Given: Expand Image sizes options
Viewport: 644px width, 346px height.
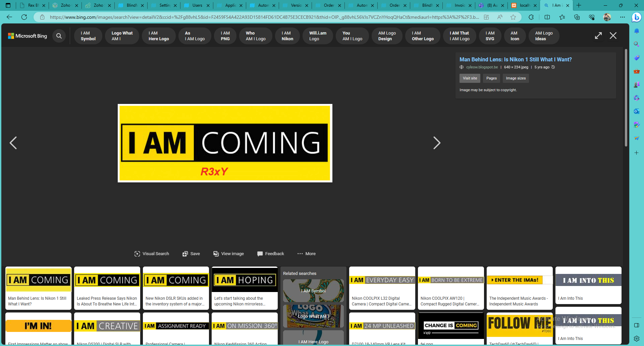Looking at the screenshot, I should point(516,78).
